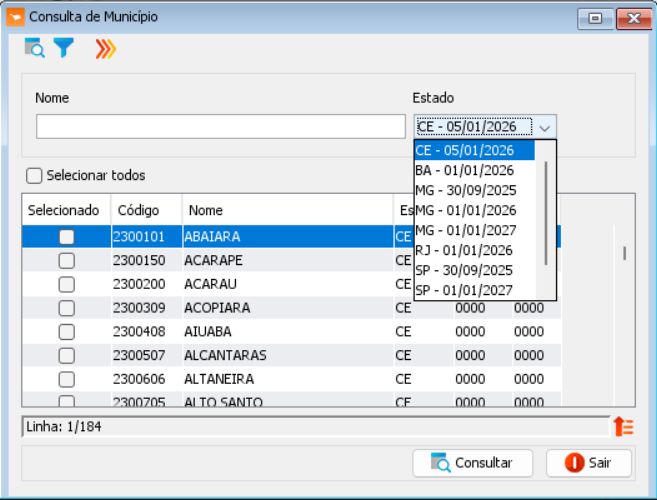657x500 pixels.
Task: Sort by the Código column header
Action: 138,211
